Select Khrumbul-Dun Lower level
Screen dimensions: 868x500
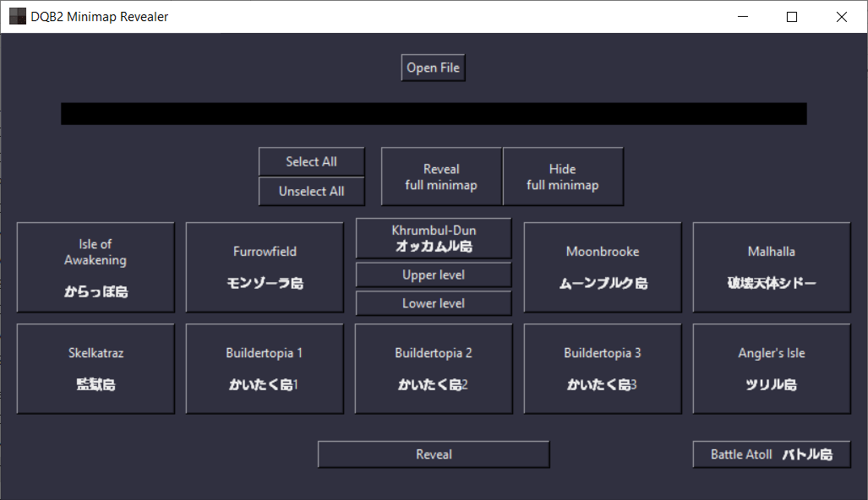[434, 302]
